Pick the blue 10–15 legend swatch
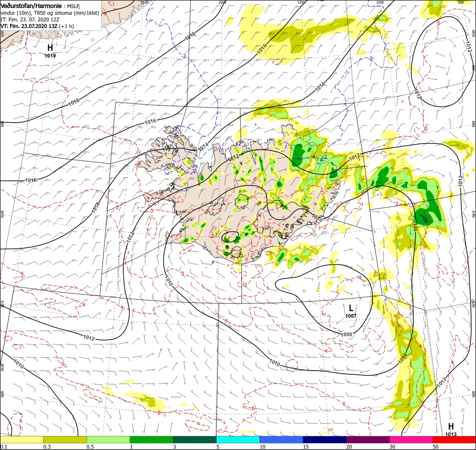 click(281, 440)
